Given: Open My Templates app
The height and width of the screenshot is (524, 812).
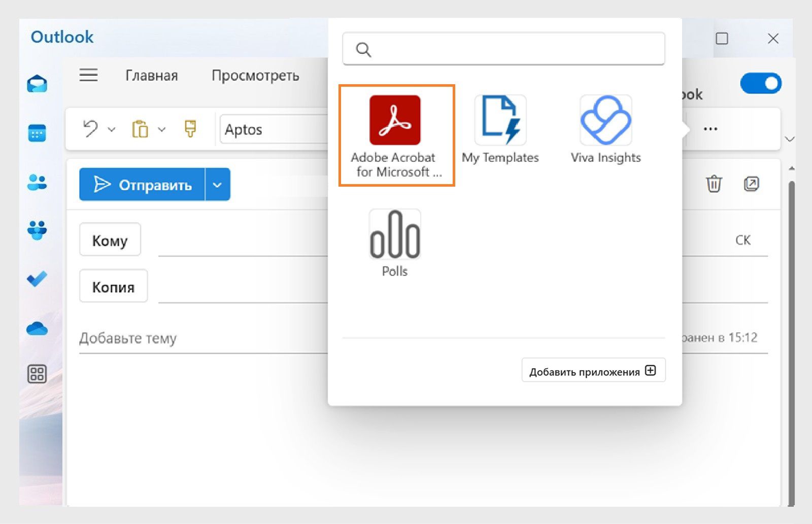Looking at the screenshot, I should click(x=500, y=120).
